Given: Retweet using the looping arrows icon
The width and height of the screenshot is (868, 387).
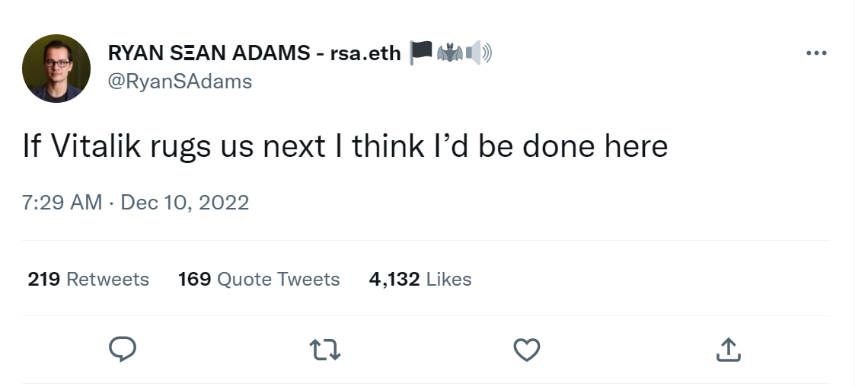Looking at the screenshot, I should [325, 350].
